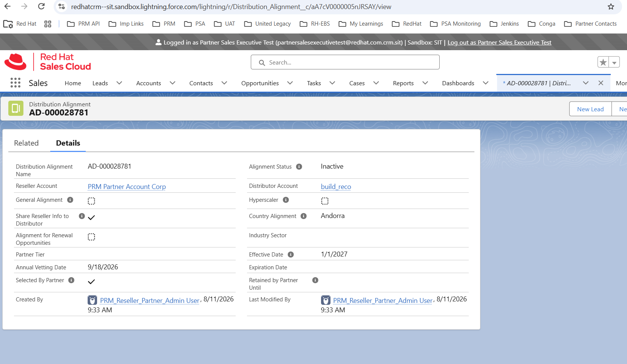627x364 pixels.
Task: Click the New Lead button
Action: coord(590,109)
